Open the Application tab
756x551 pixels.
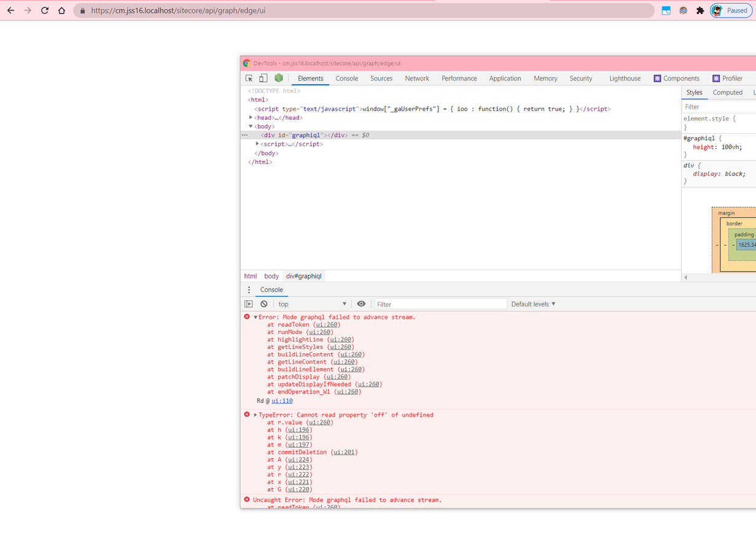click(505, 79)
